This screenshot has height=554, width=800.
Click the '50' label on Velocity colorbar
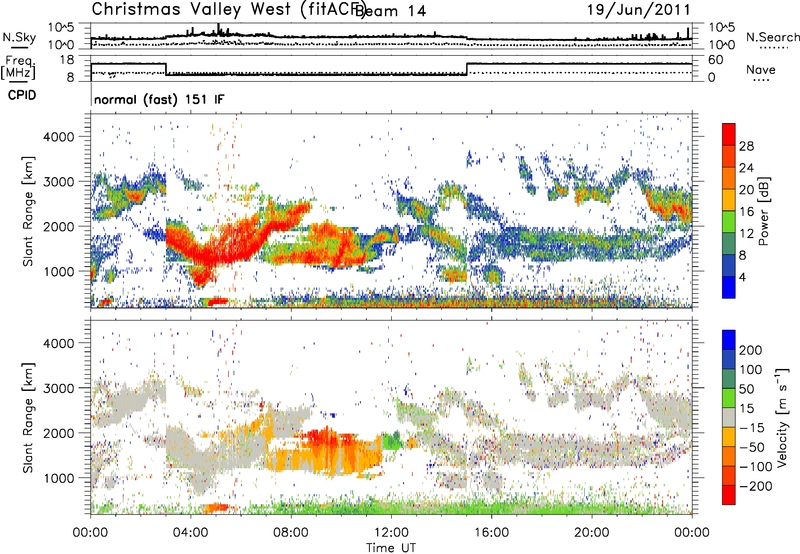[x=746, y=389]
